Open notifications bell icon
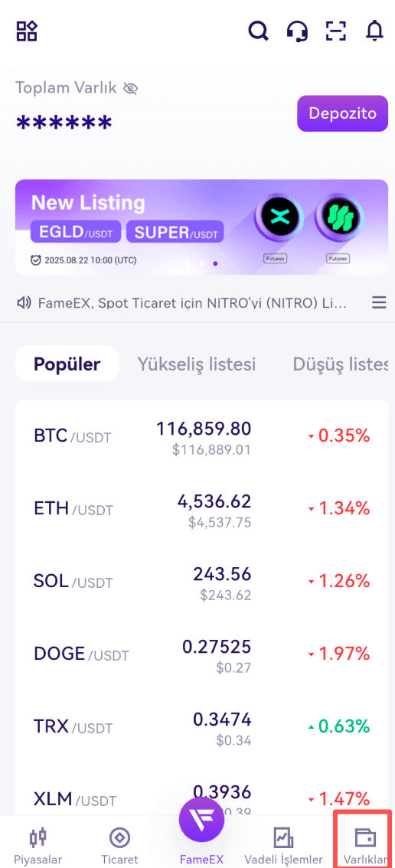The width and height of the screenshot is (395, 868). click(x=375, y=31)
